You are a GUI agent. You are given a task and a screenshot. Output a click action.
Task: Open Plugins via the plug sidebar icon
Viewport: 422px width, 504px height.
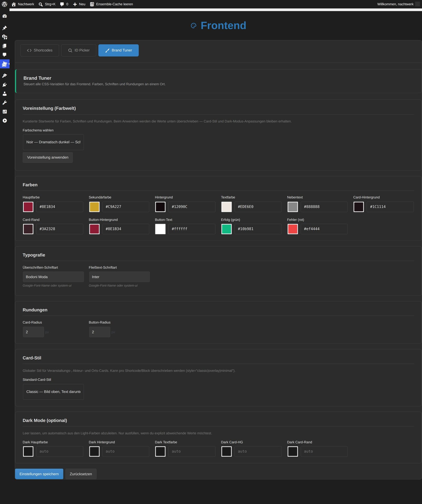[x=4, y=85]
